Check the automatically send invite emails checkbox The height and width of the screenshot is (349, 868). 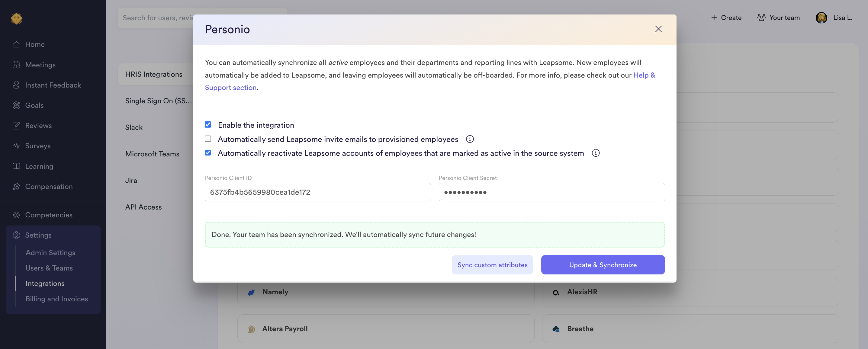(x=208, y=139)
